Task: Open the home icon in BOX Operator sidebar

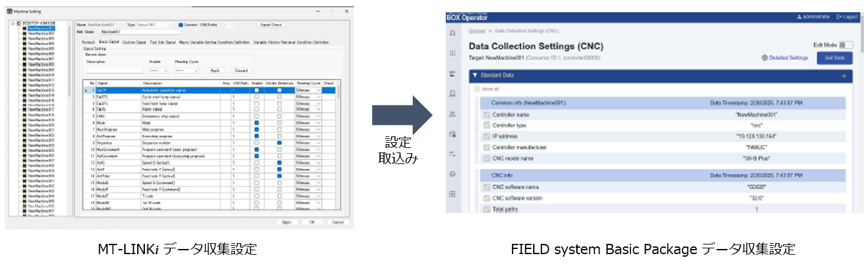Action: click(x=453, y=33)
